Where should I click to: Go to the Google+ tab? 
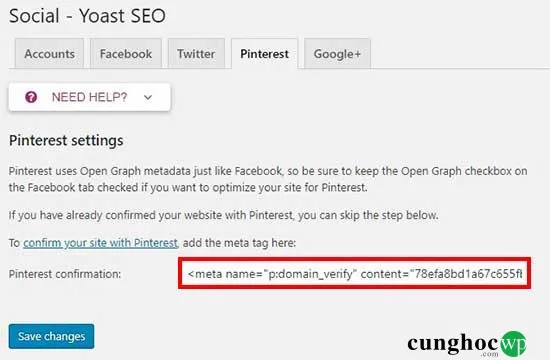coord(337,54)
